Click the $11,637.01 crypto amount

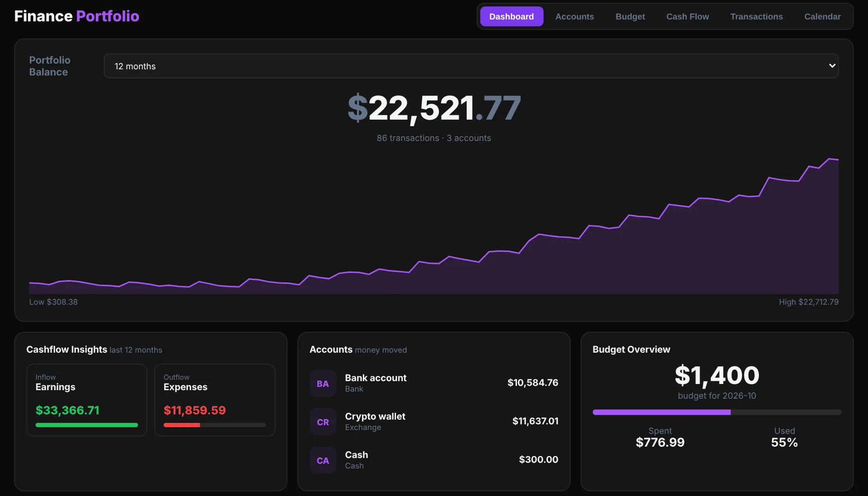click(x=535, y=421)
